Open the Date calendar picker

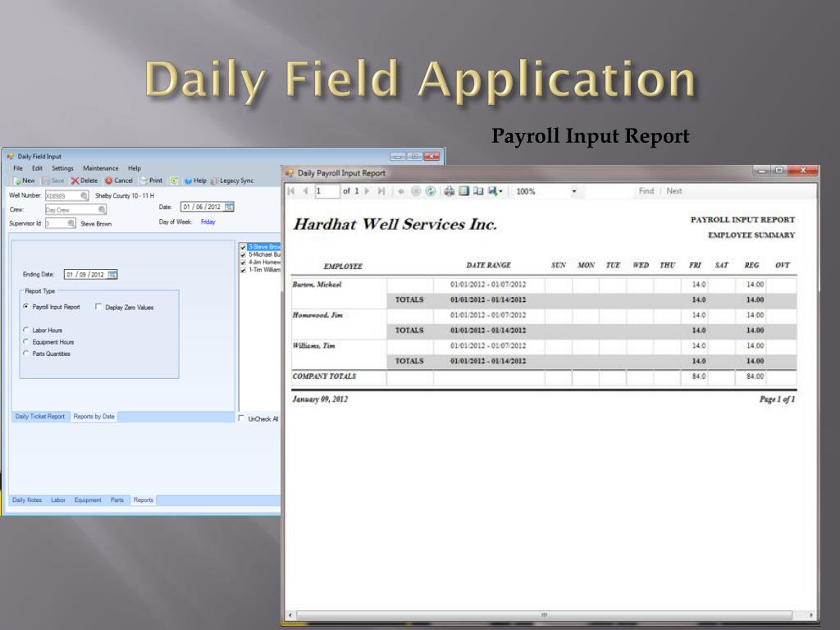pyautogui.click(x=229, y=207)
